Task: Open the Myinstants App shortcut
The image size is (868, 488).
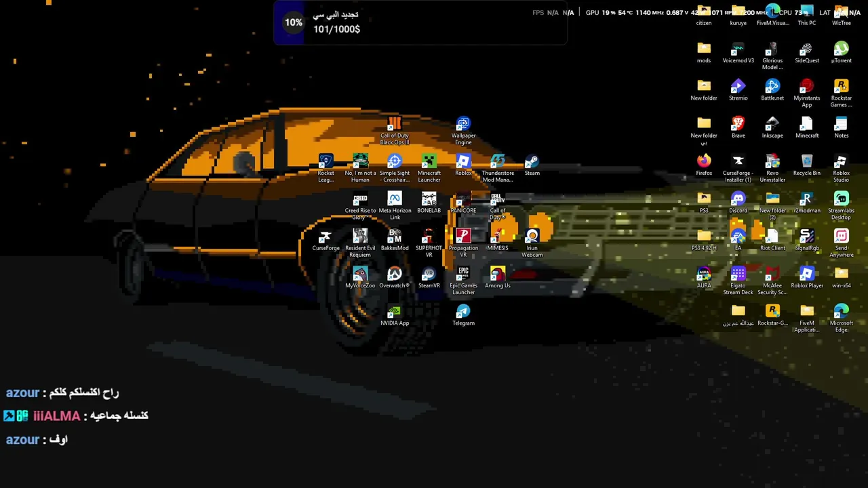Action: pyautogui.click(x=807, y=94)
